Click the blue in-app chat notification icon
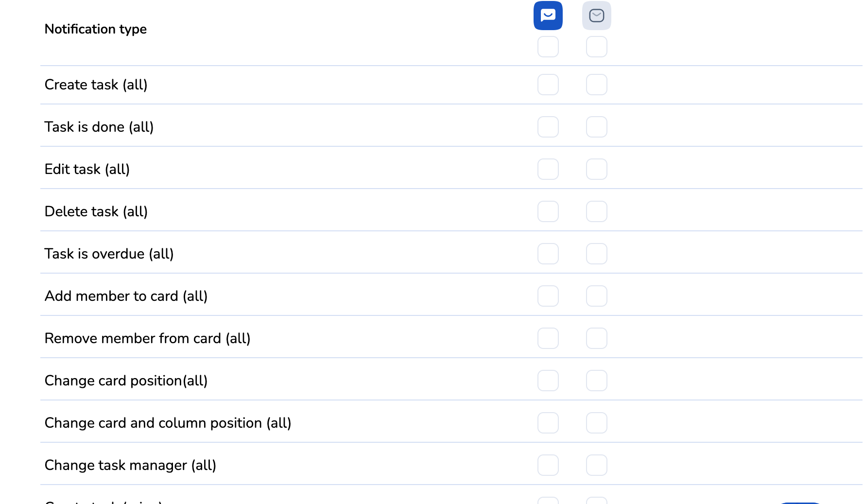 pyautogui.click(x=548, y=16)
